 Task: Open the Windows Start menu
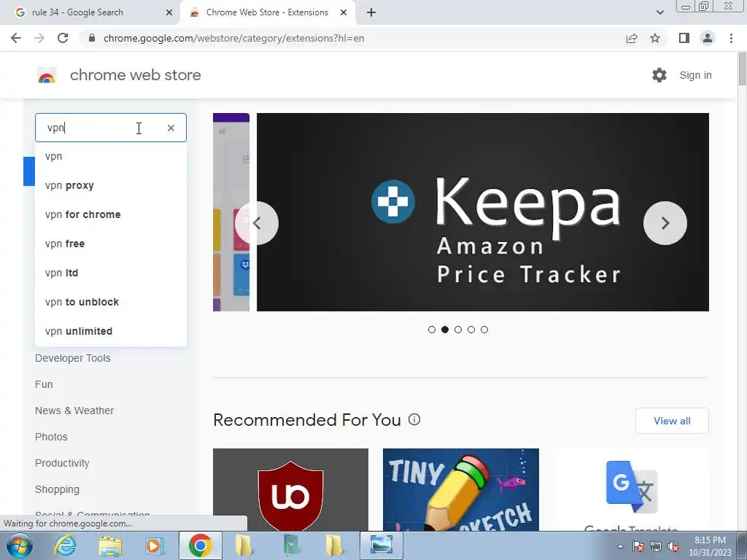[20, 545]
